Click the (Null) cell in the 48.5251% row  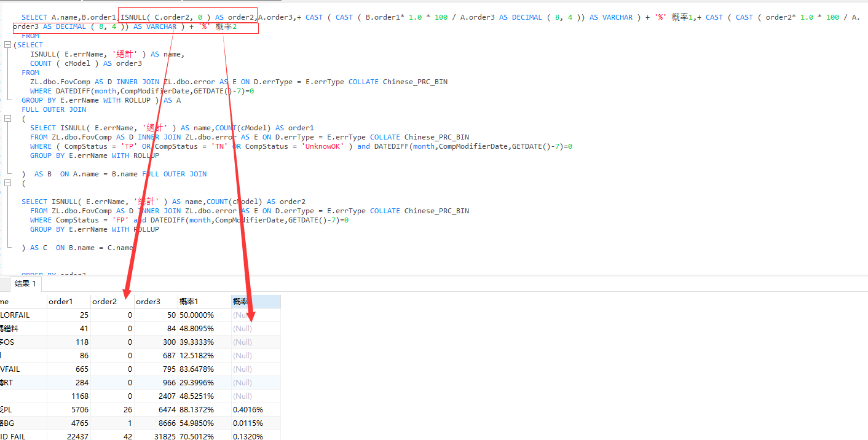[x=256, y=396]
